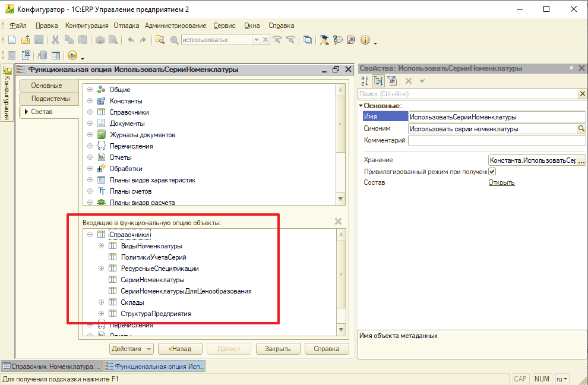Open the Файл menu
588x385 pixels.
pos(18,26)
